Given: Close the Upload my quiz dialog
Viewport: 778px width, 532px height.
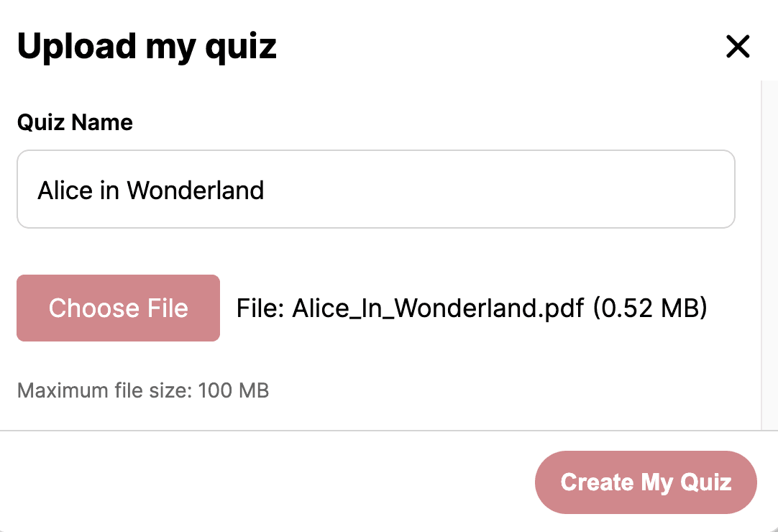Looking at the screenshot, I should click(x=738, y=47).
